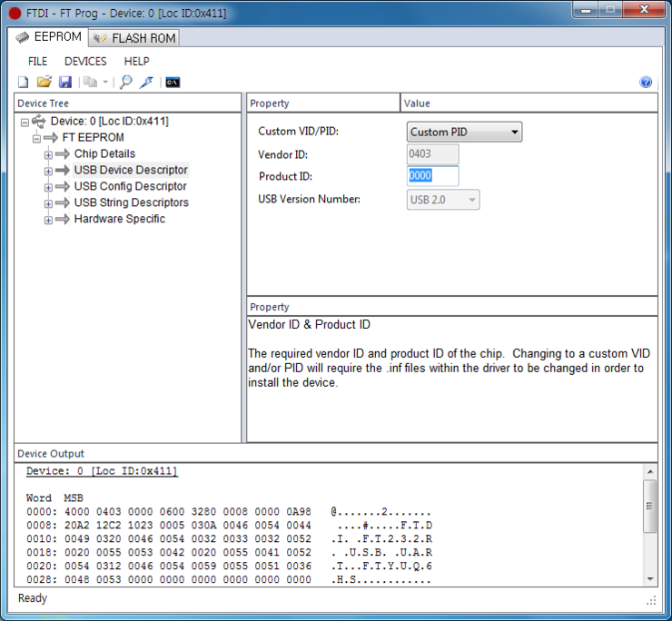This screenshot has width=672, height=621.
Task: Open the HELP menu
Action: coord(137,62)
